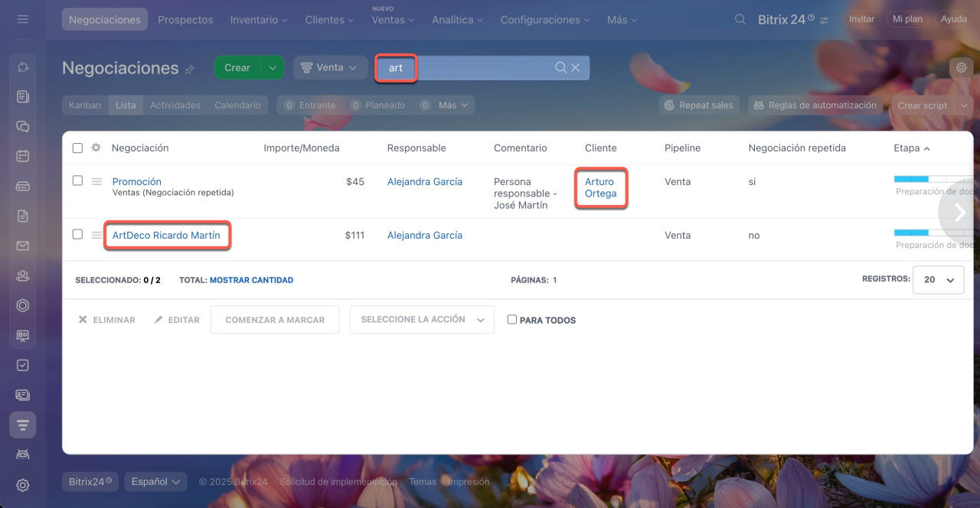
Task: Sort by the Etapa column header
Action: (911, 148)
